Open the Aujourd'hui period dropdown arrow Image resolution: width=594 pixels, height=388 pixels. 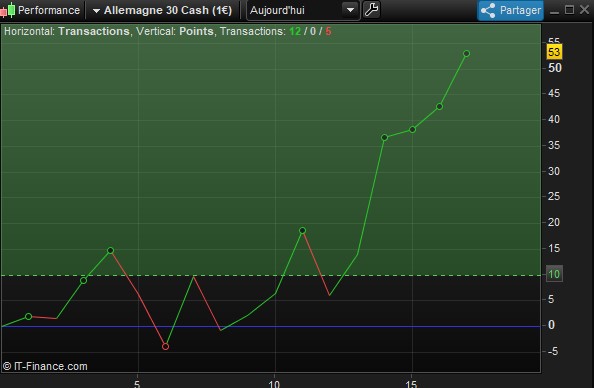click(x=350, y=10)
